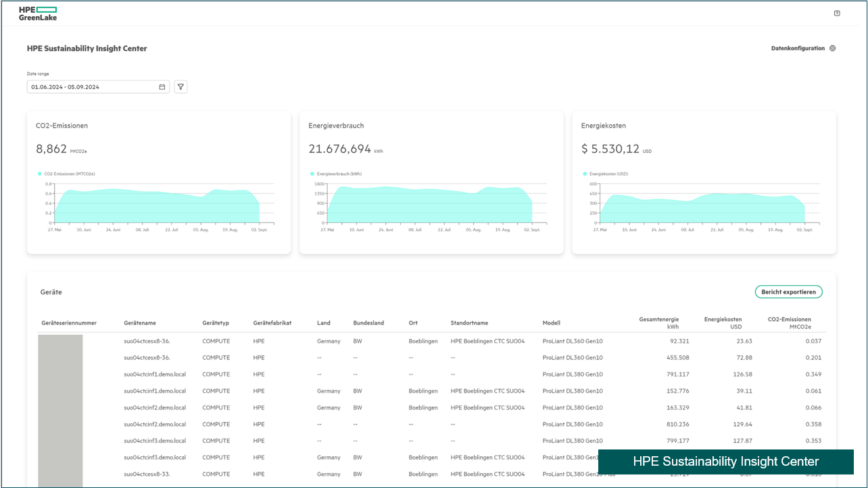Viewport: 868px width, 488px height.
Task: Click total energy value 810.236
Action: click(x=677, y=424)
